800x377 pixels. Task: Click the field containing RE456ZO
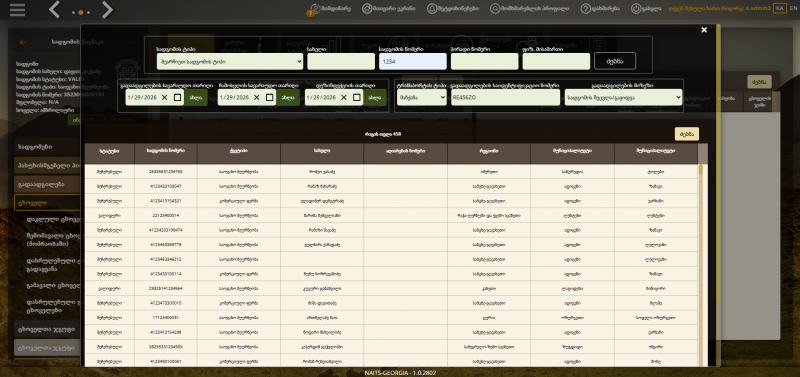[506, 97]
